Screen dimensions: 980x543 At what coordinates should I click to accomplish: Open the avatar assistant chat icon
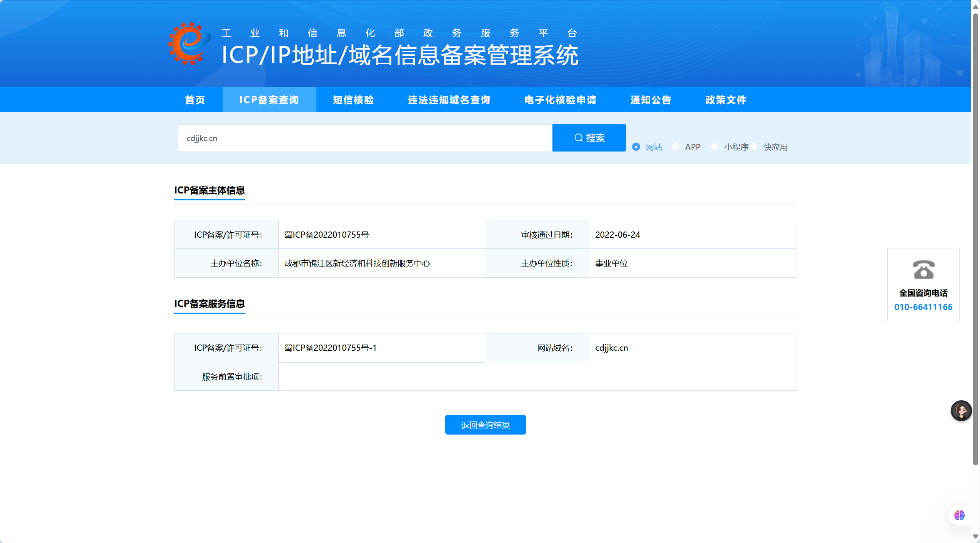tap(961, 411)
